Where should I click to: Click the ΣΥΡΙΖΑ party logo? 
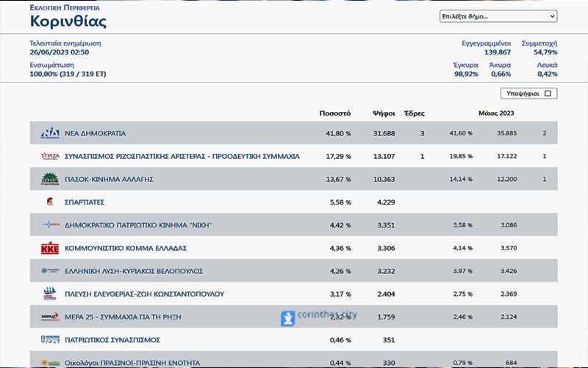point(50,156)
